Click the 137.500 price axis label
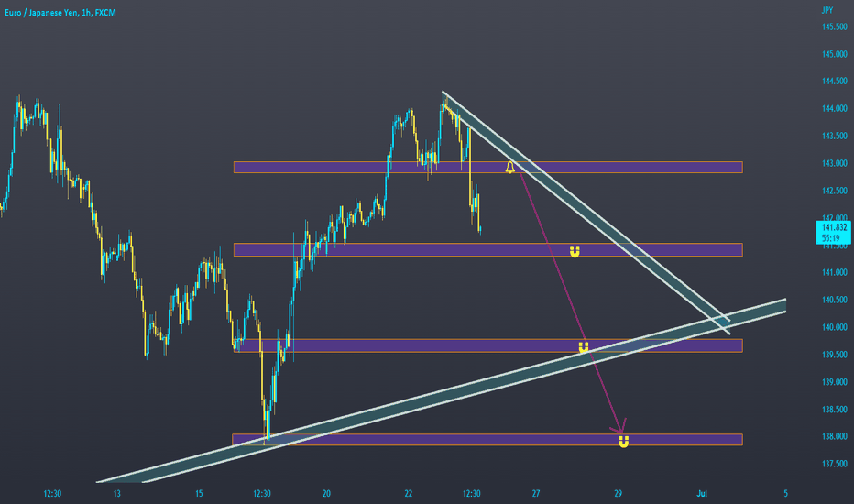The width and height of the screenshot is (854, 504). point(835,464)
